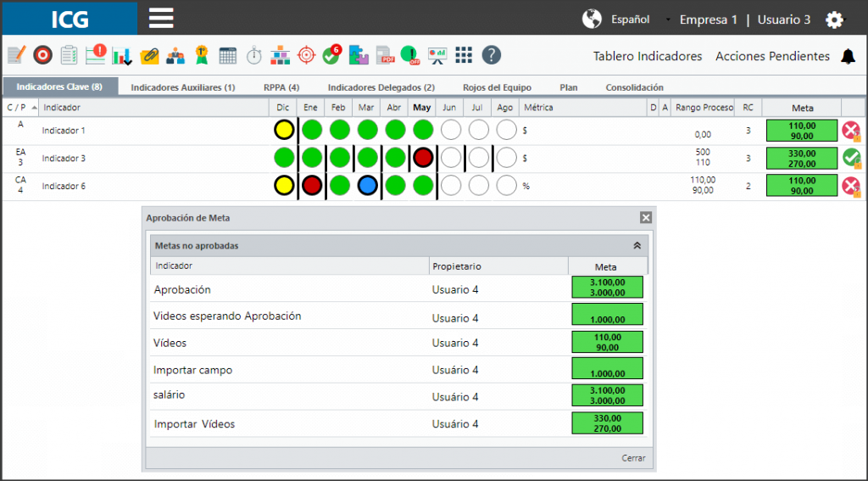Sort by the C / P column arrow
Image resolution: width=868 pixels, height=481 pixels.
[x=34, y=108]
